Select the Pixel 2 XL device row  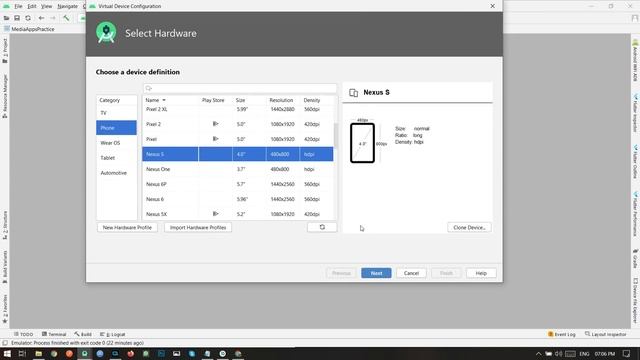(x=238, y=109)
